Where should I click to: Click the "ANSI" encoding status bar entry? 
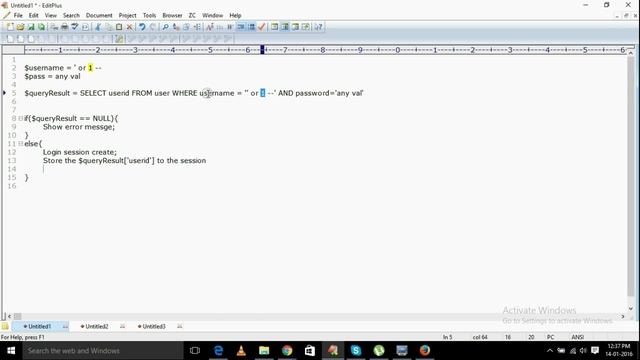point(578,337)
